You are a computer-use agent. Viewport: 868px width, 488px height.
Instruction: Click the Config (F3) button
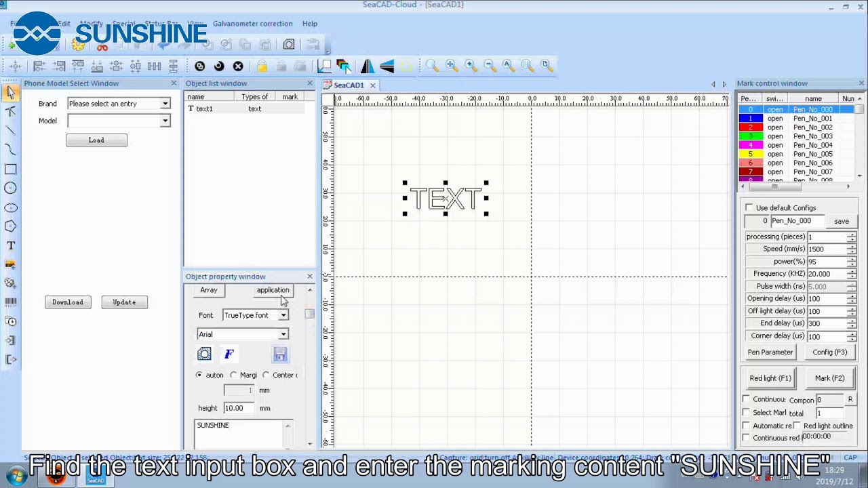829,352
